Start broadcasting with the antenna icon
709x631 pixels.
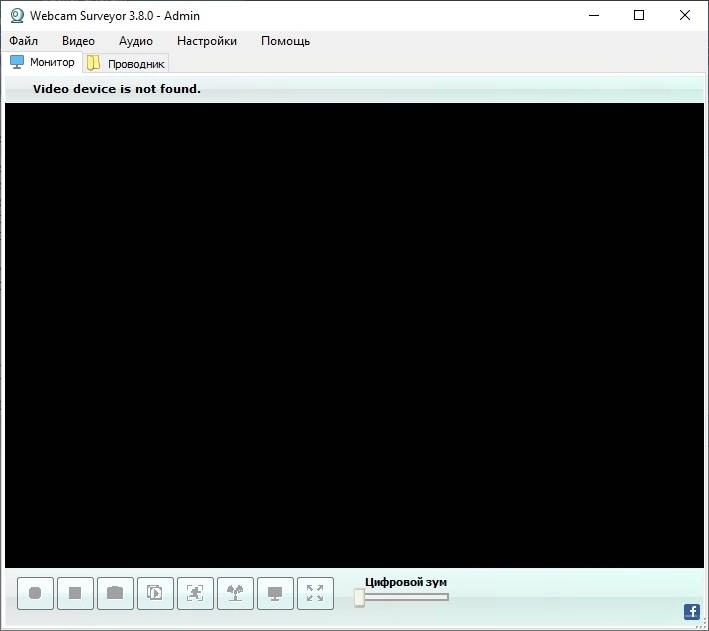point(235,593)
